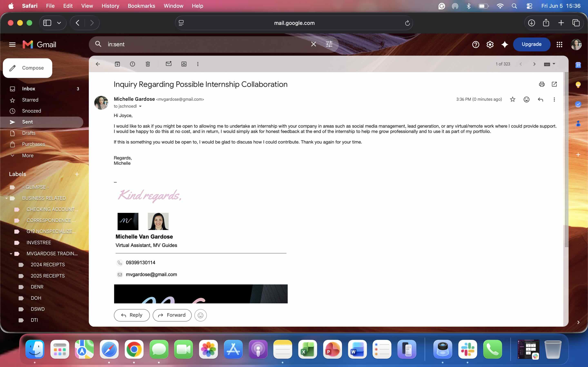
Task: Delete the email with trash icon
Action: pyautogui.click(x=148, y=64)
